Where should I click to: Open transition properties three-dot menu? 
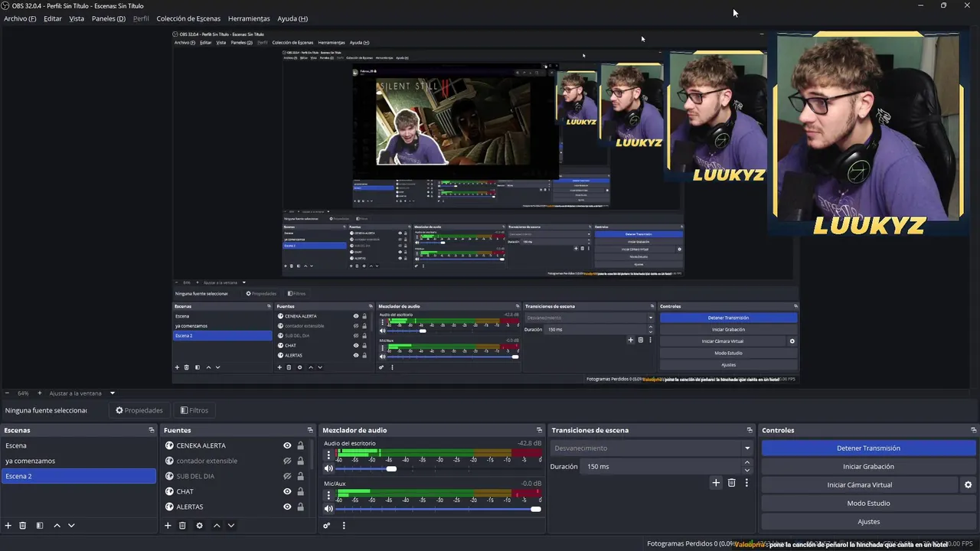pos(746,483)
